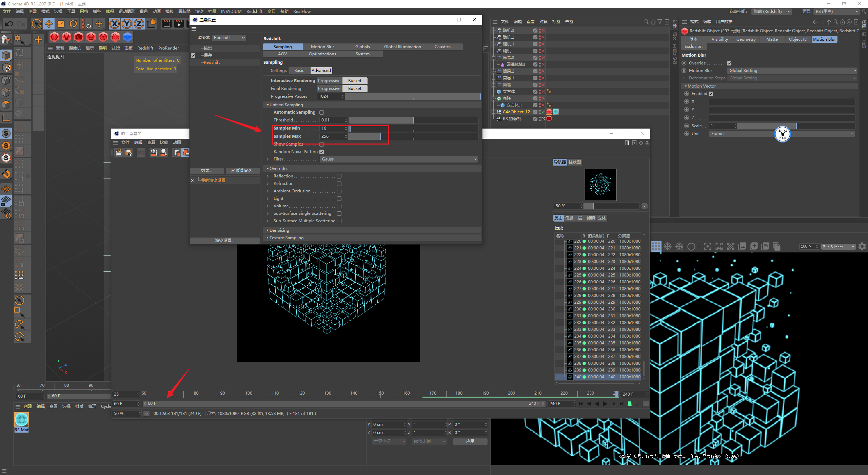
Task: Click the blue Redshift cube icon
Action: (x=127, y=37)
